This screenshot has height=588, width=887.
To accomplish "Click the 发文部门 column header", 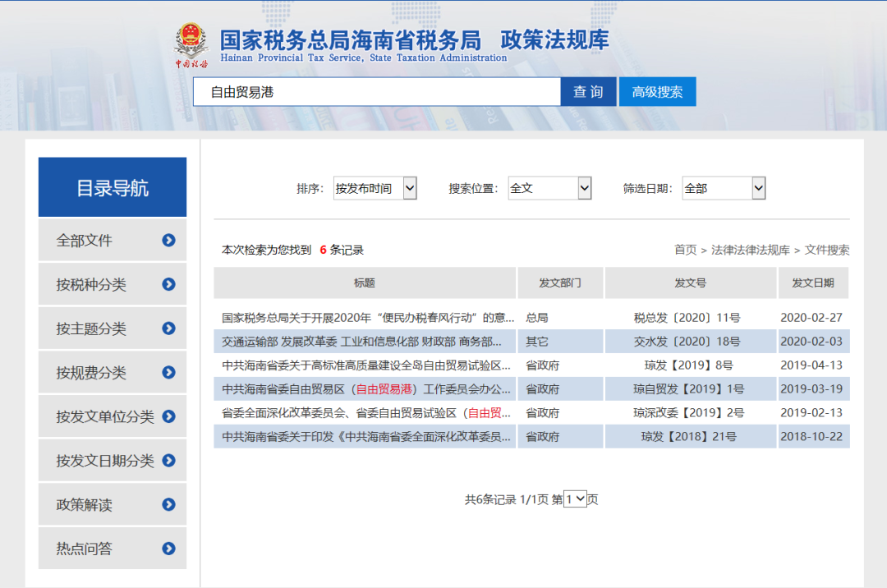I will [x=560, y=283].
